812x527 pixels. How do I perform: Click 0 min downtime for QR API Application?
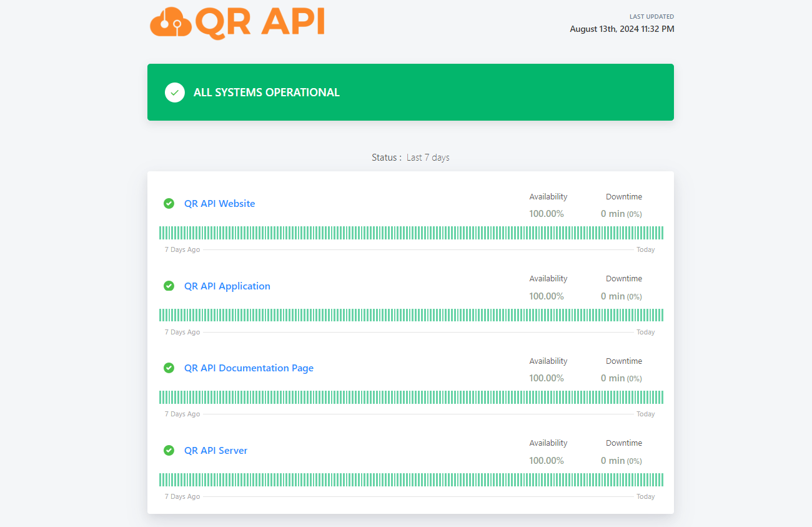click(621, 296)
